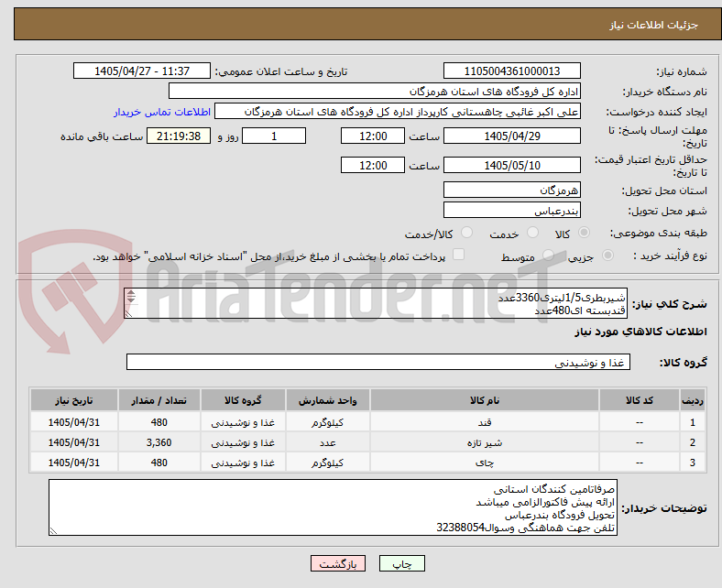Screen dimensions: 722x588
Task: Select the جزیی purchase type radio
Action: 607,256
